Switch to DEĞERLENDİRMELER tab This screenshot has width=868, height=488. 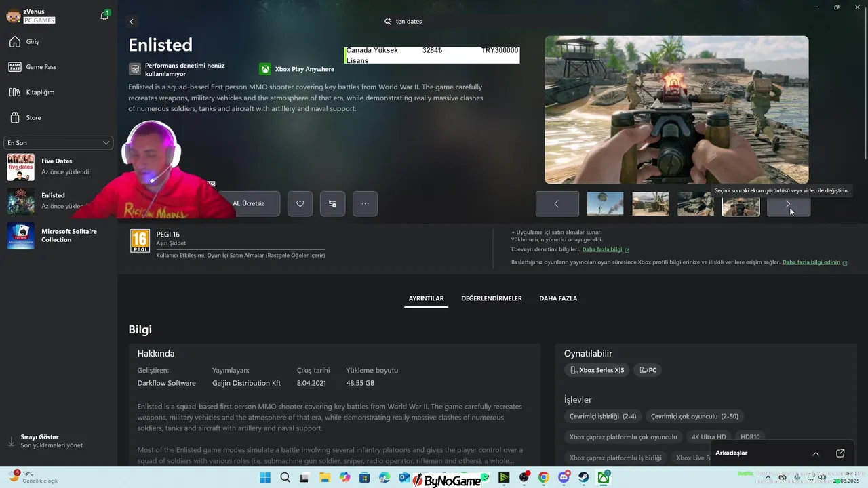[492, 298]
